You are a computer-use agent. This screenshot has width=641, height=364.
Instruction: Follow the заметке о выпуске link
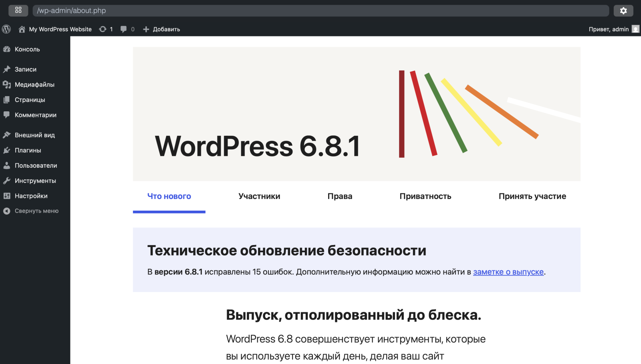coord(508,272)
